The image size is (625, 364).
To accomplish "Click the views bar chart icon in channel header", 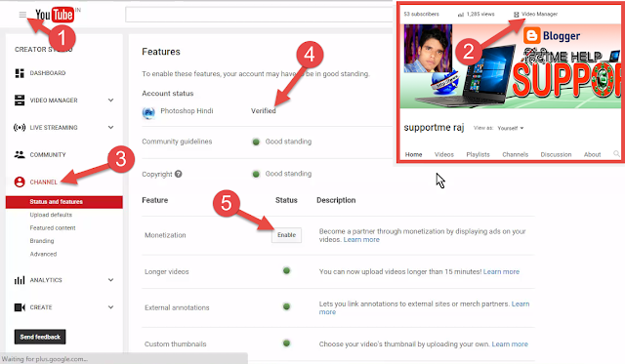I will pos(460,15).
